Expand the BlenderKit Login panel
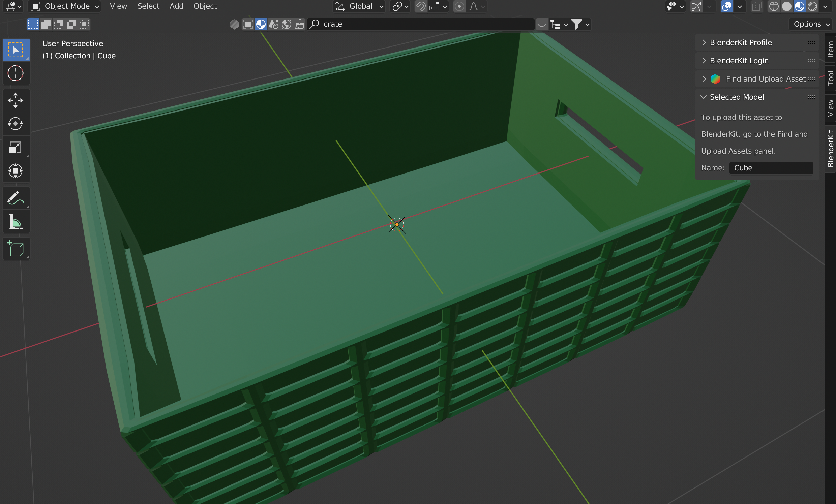This screenshot has width=836, height=504. click(x=757, y=61)
